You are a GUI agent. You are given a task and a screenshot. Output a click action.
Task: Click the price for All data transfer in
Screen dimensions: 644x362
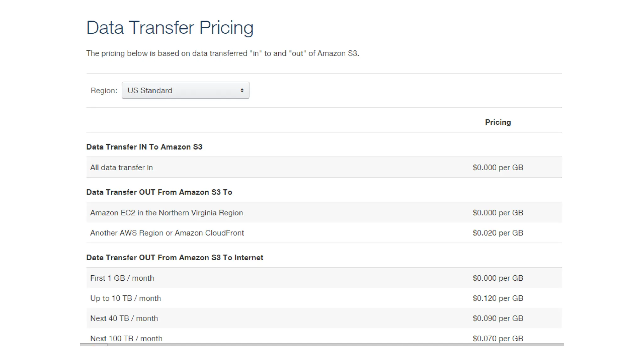[498, 167]
